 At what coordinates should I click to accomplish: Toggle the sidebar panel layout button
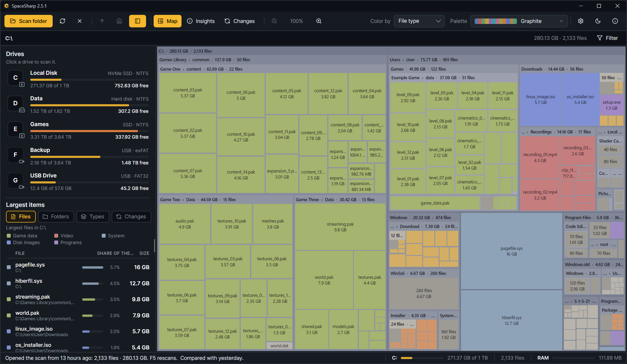[x=137, y=21]
